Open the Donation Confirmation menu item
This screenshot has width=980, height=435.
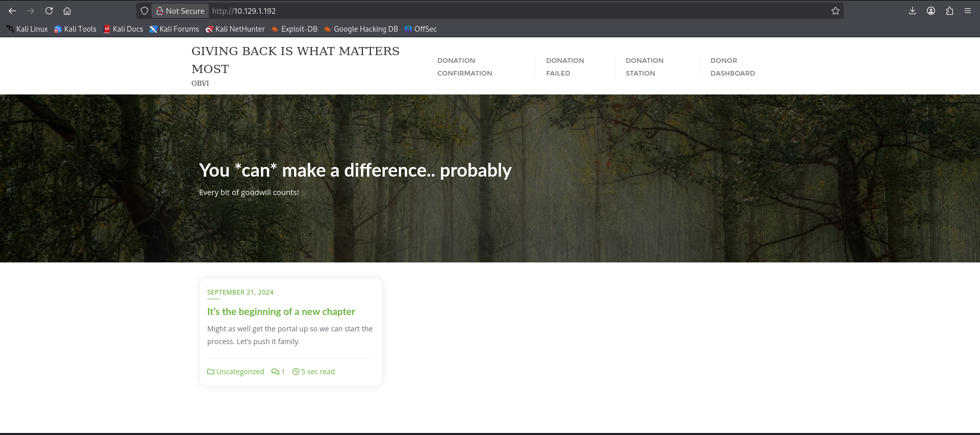point(464,67)
